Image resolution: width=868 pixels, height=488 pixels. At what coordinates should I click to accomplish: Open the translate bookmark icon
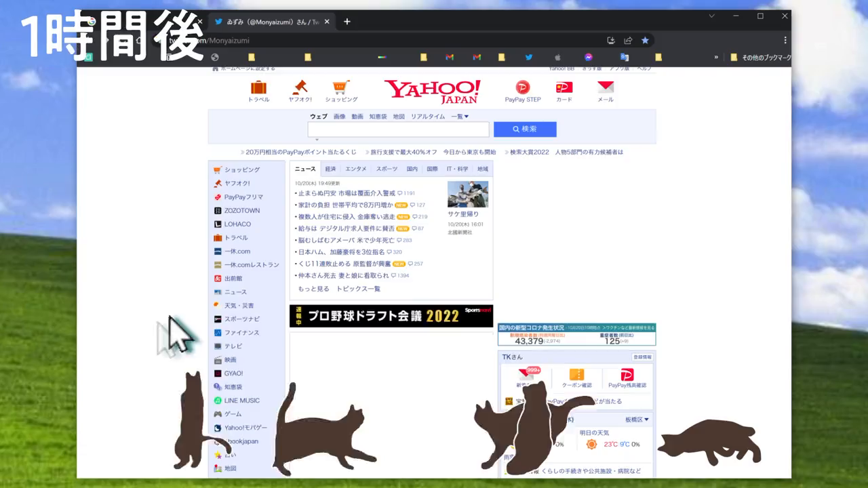tap(625, 58)
